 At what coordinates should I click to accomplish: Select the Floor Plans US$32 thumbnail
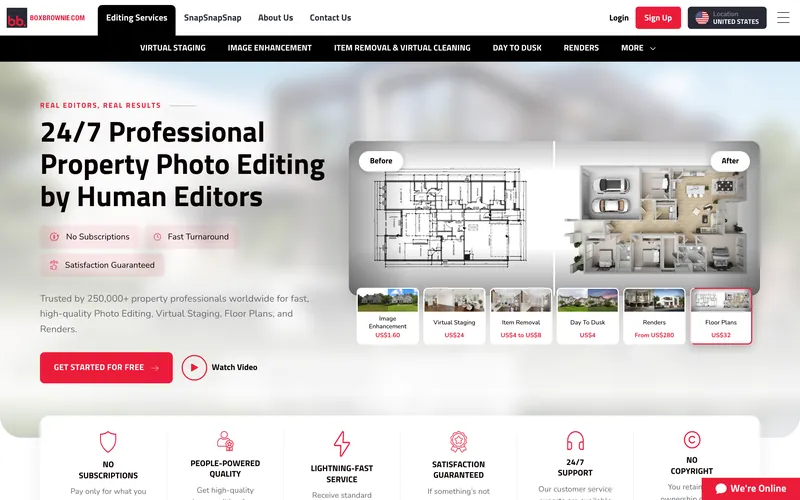[x=721, y=316]
